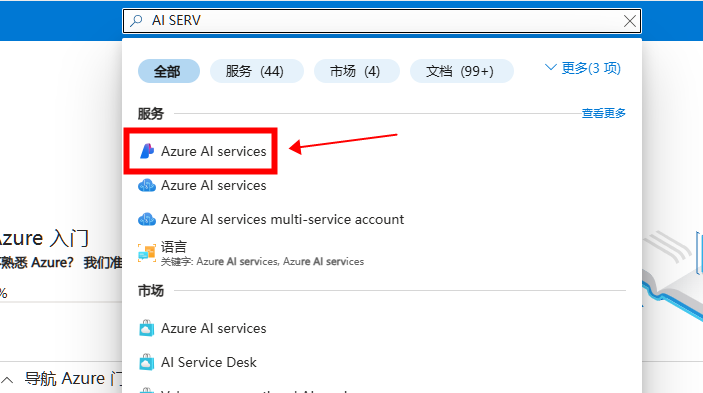The height and width of the screenshot is (393, 703).
Task: Click the 语言 service icon
Action: [x=147, y=253]
